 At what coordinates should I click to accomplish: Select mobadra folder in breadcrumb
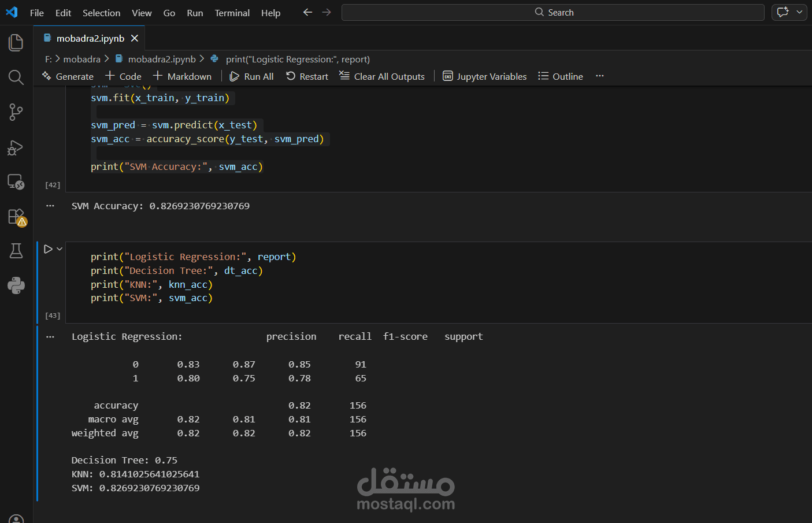(x=81, y=59)
